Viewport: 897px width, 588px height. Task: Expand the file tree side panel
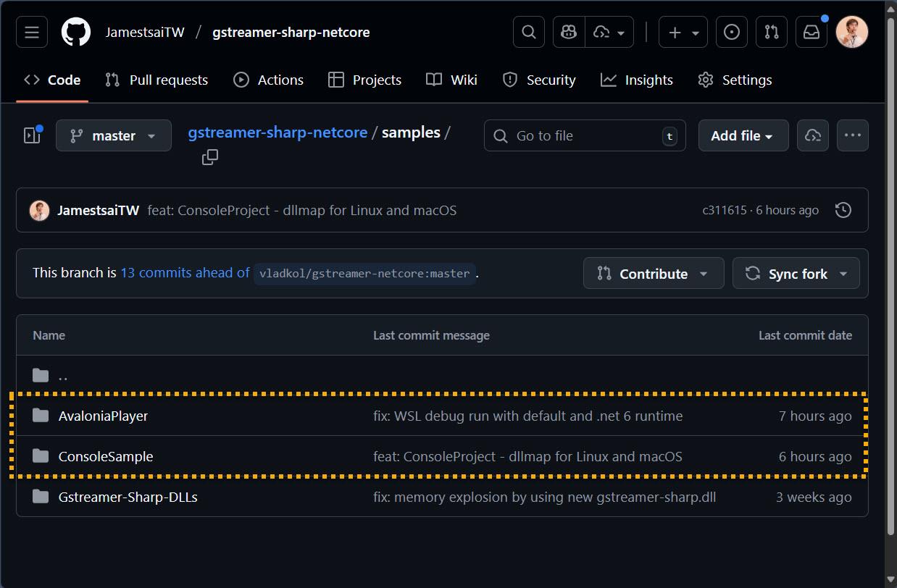[x=32, y=135]
